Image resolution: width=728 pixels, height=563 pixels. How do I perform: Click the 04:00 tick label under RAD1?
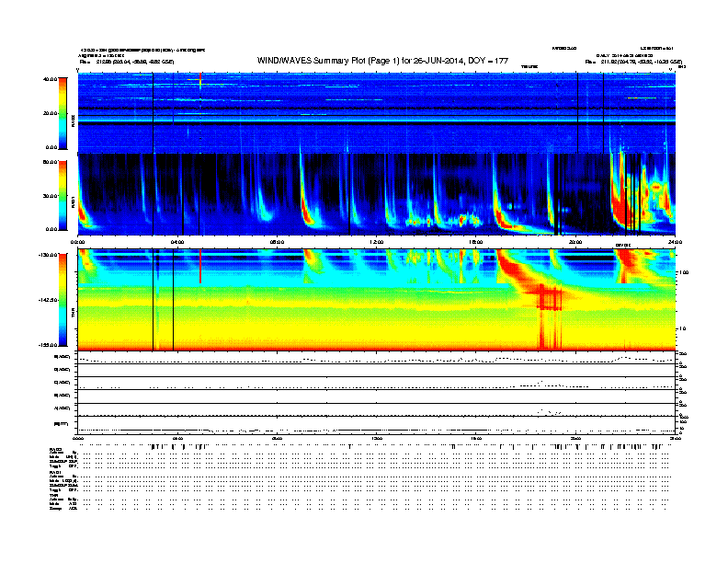coord(177,242)
